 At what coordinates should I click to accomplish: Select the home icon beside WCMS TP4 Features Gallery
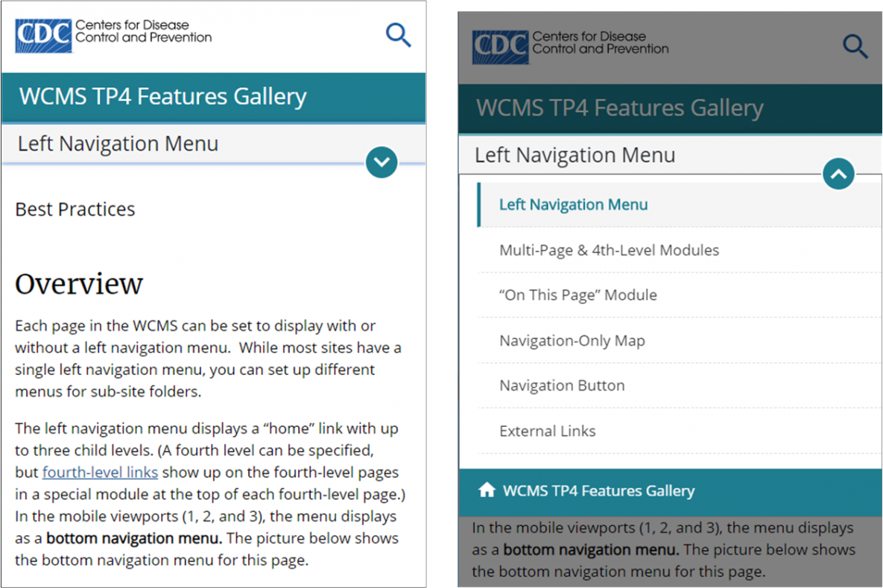488,491
